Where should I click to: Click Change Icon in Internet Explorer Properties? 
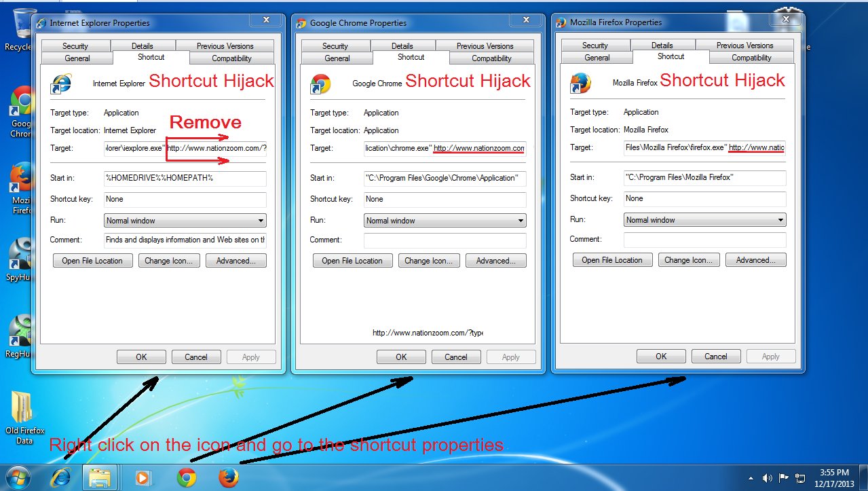168,261
